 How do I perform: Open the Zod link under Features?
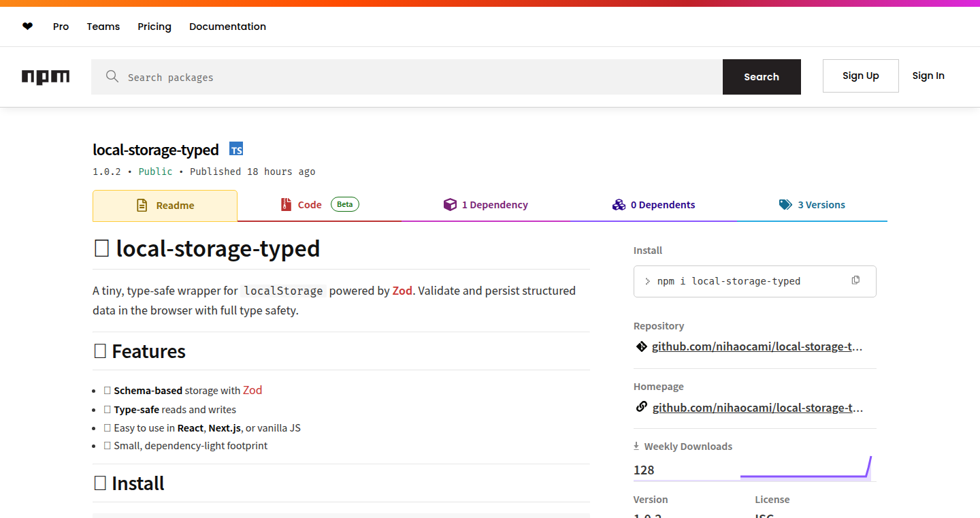(252, 390)
